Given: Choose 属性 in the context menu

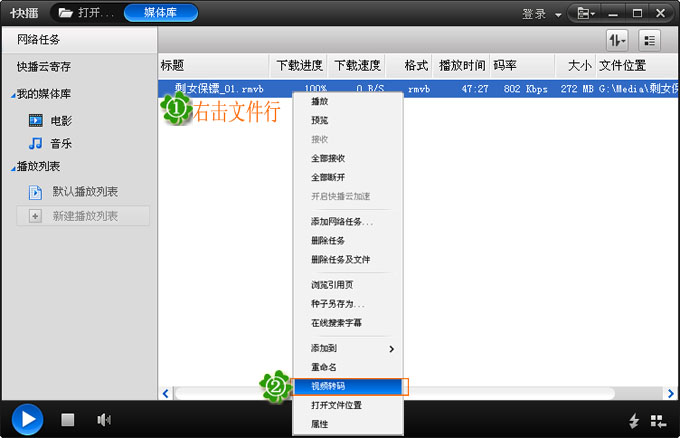Looking at the screenshot, I should (348, 424).
